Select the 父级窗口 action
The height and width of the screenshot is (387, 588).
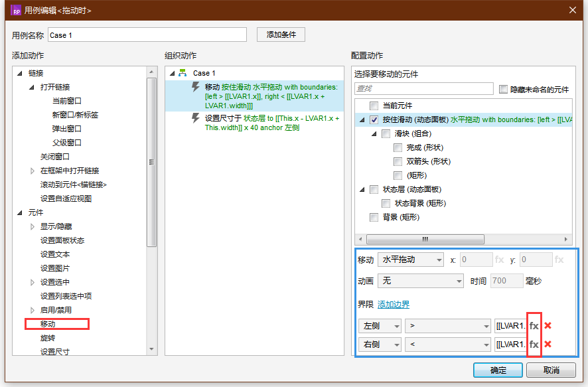point(67,143)
